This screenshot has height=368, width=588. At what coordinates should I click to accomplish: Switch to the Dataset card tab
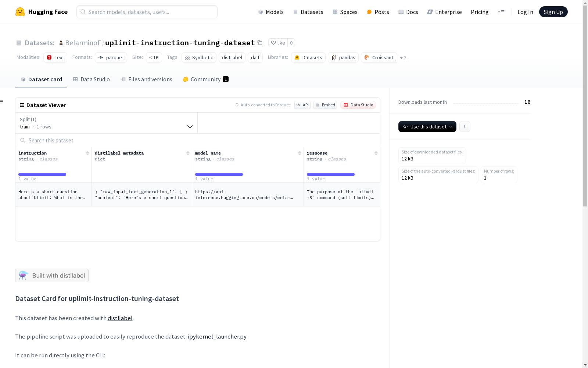(41, 79)
